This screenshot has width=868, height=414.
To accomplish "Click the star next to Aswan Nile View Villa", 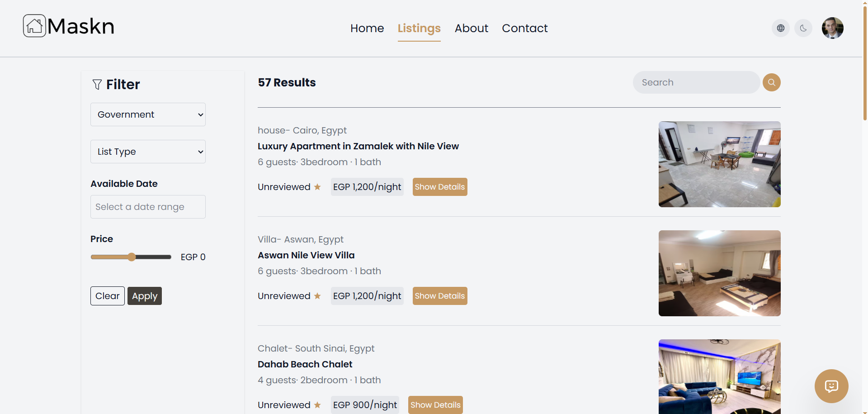I will tap(317, 296).
